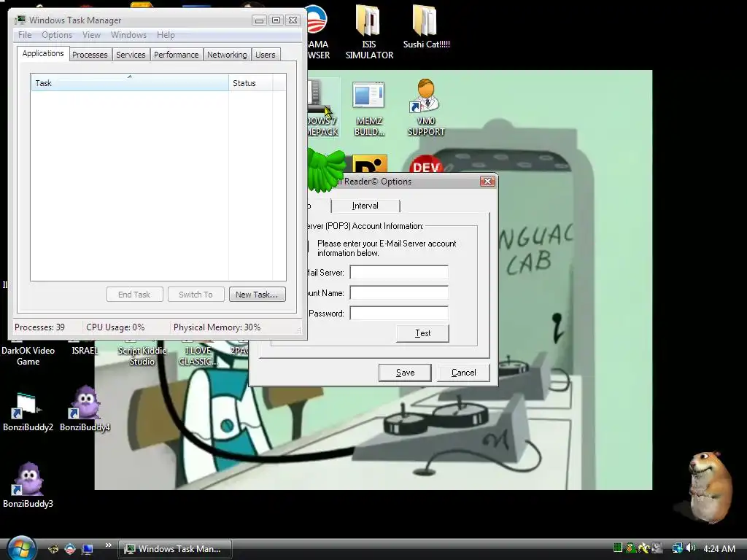Click Cancel in the Reader Options dialog

coord(463,373)
